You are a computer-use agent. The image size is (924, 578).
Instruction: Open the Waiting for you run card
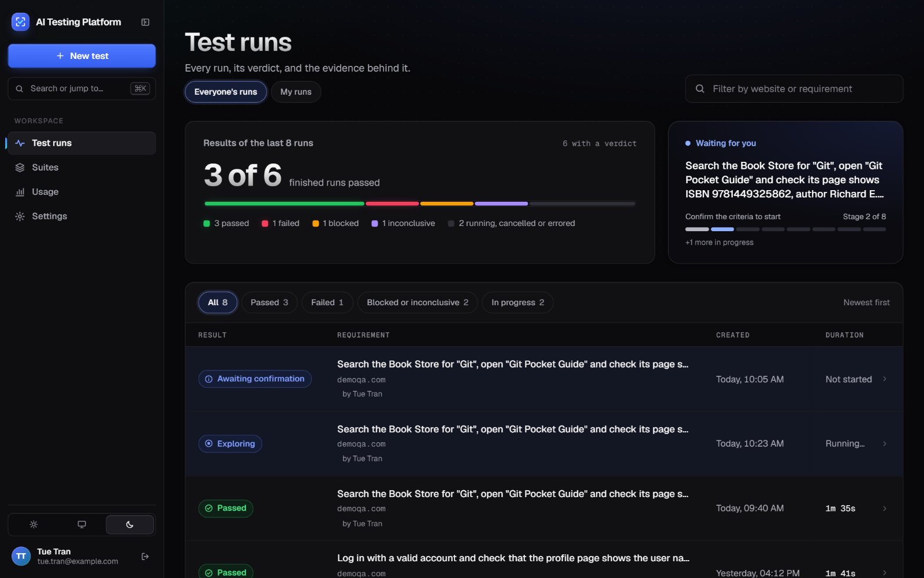[x=785, y=192]
